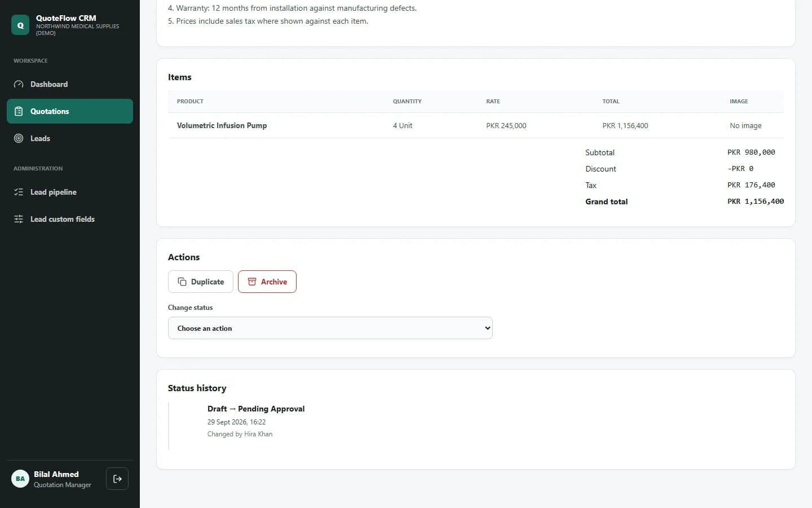
Task: Open the Change status dropdown
Action: click(330, 328)
